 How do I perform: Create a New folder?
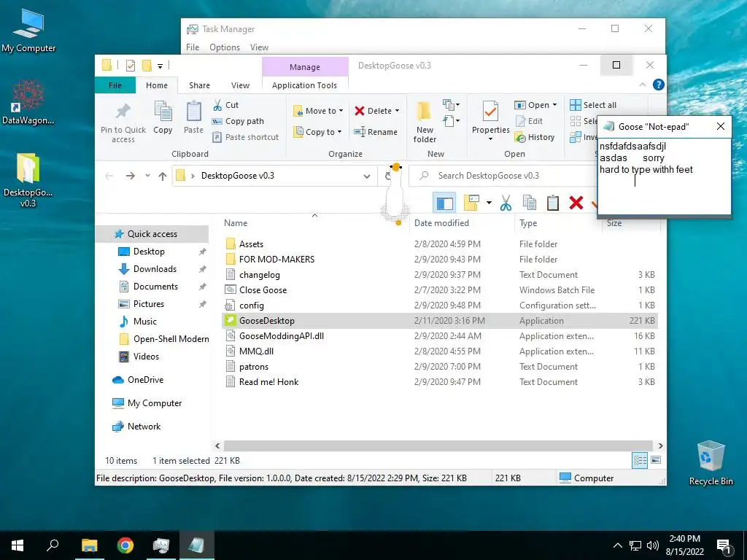tap(425, 122)
